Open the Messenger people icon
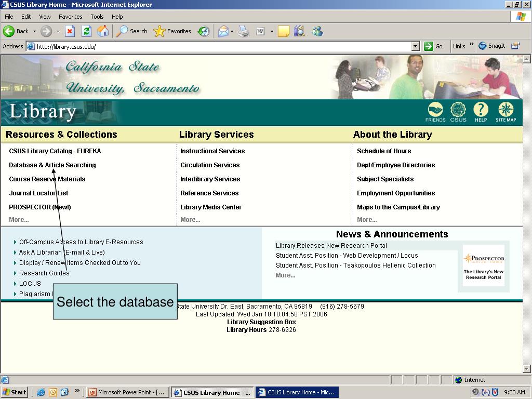Screen dimensions: 532x399 tap(317, 31)
